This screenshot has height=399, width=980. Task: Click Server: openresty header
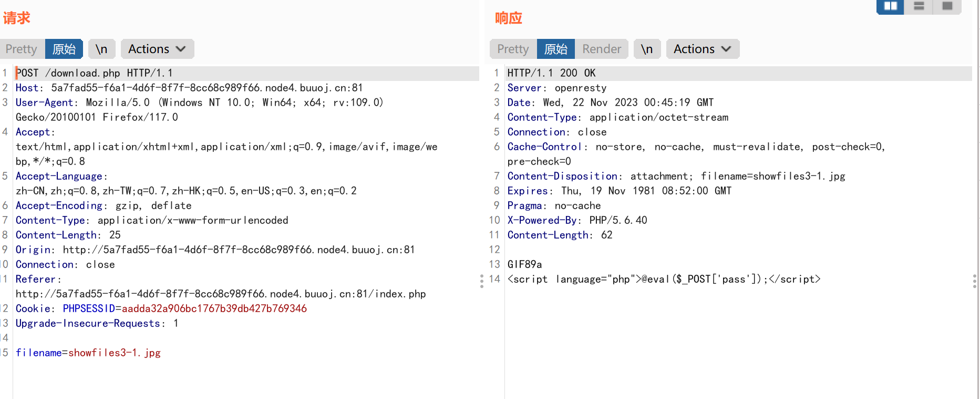(x=557, y=88)
